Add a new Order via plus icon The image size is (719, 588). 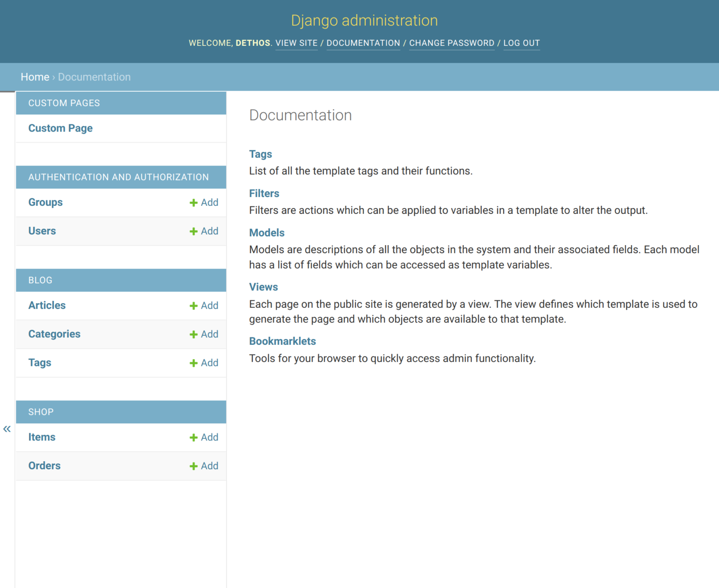(x=193, y=466)
